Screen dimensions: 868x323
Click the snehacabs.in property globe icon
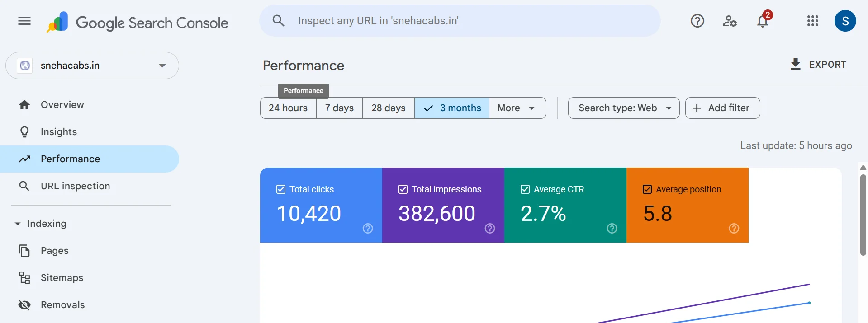pos(25,66)
